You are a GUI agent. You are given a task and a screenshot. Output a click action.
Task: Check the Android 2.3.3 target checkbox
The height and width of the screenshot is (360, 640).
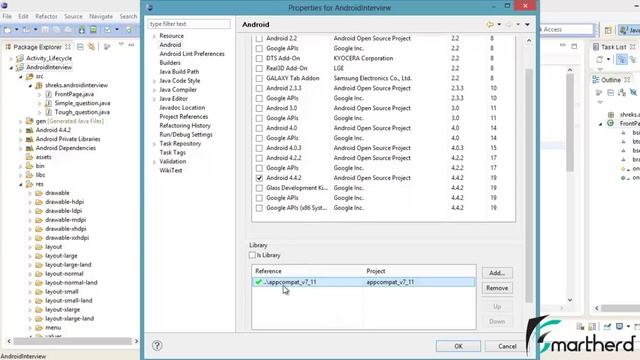(x=259, y=88)
